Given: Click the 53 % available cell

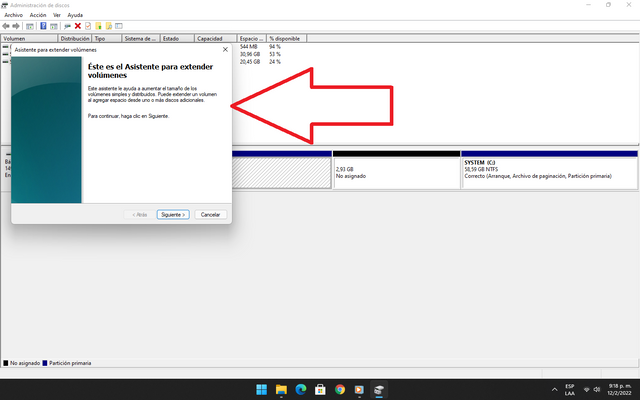Looking at the screenshot, I should click(x=275, y=54).
